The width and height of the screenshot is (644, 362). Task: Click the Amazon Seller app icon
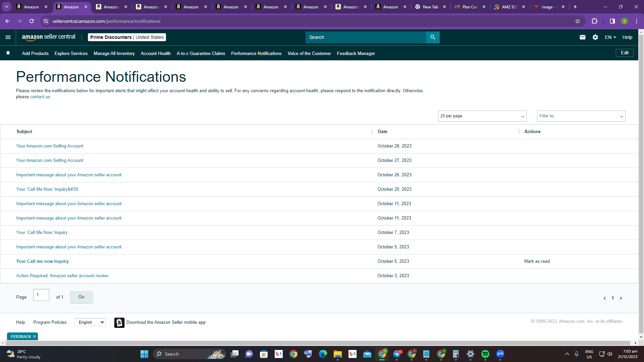click(119, 322)
